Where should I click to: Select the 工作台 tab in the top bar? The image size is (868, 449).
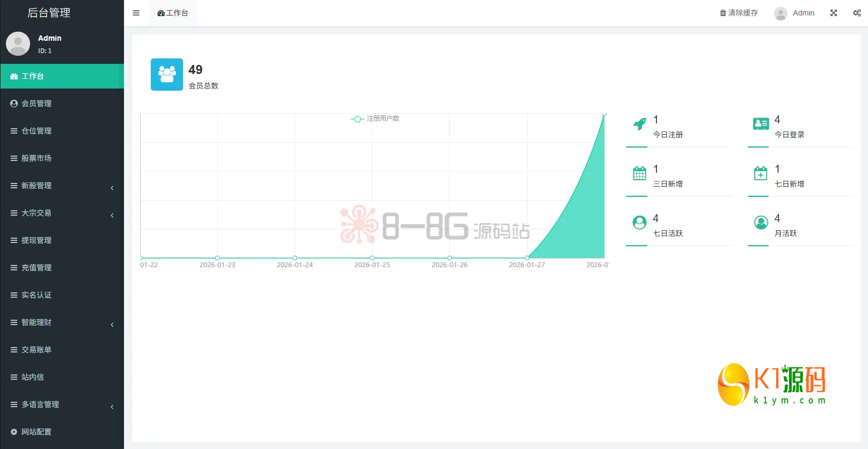coord(172,13)
